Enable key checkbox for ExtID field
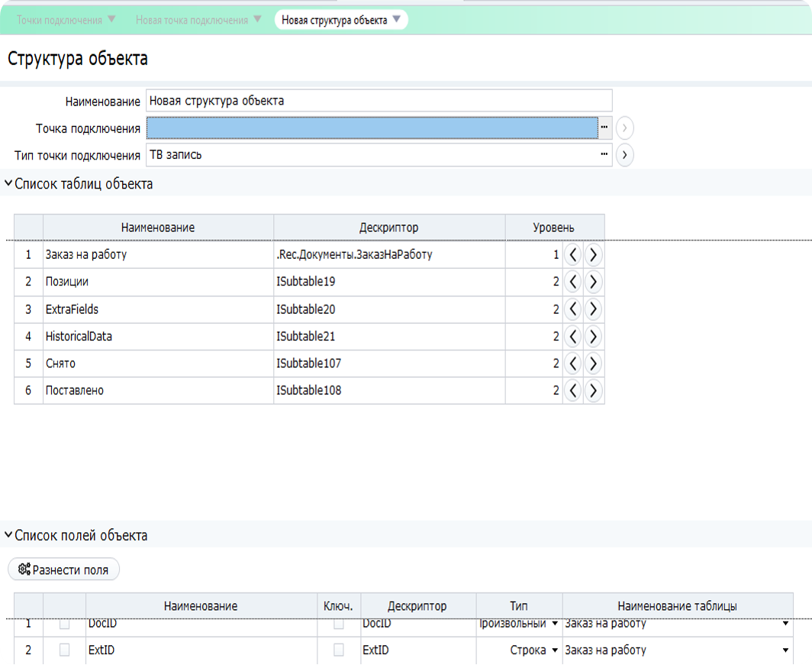The height and width of the screenshot is (665, 812). [x=339, y=650]
